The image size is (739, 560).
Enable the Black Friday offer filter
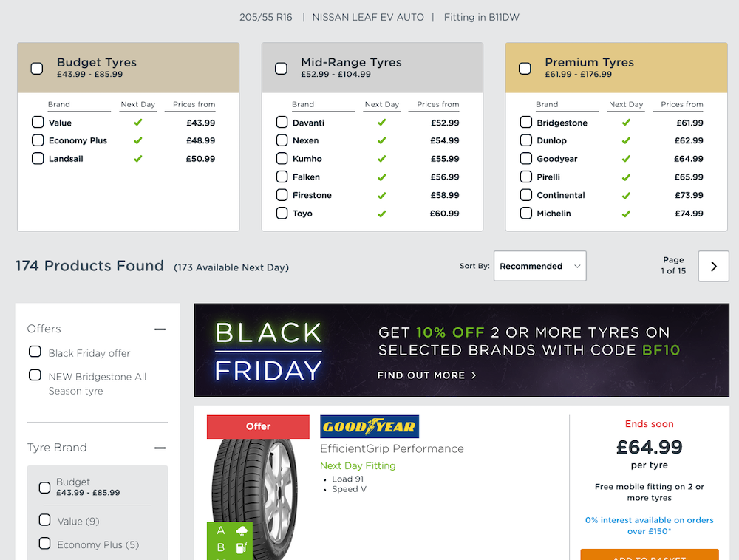[x=35, y=352]
